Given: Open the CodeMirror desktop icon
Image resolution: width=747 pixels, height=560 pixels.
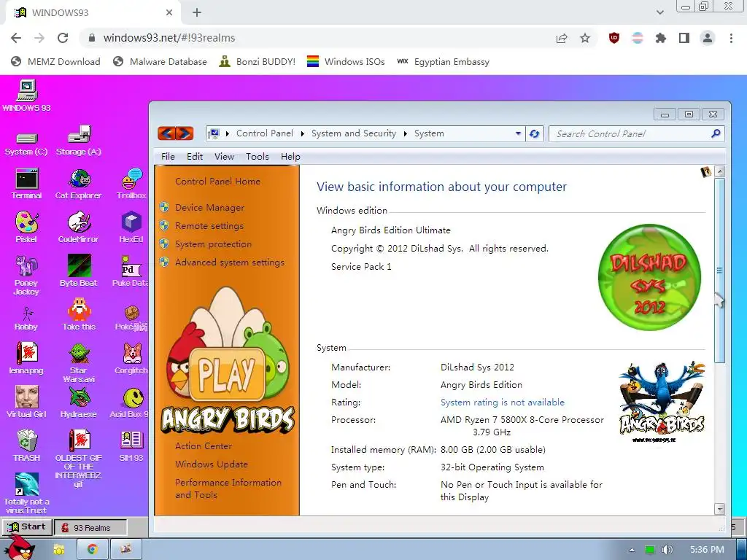Looking at the screenshot, I should 79,227.
